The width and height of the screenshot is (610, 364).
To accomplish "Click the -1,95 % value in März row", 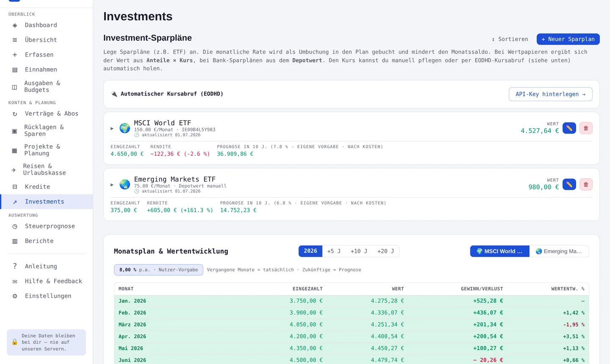I will pyautogui.click(x=574, y=325).
